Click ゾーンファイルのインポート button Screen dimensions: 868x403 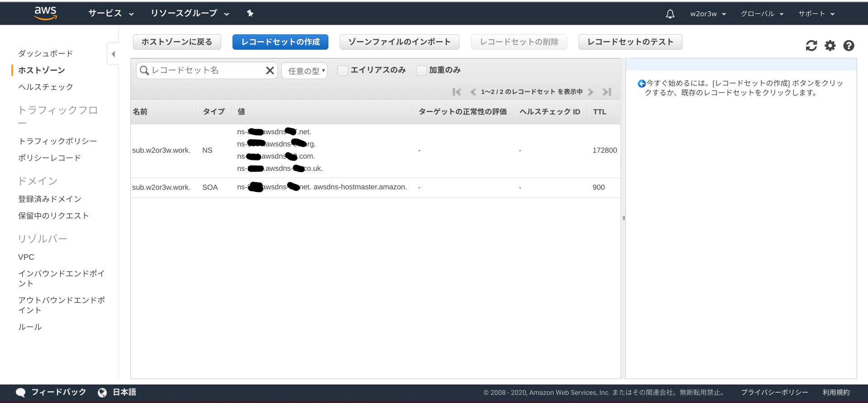pos(399,42)
